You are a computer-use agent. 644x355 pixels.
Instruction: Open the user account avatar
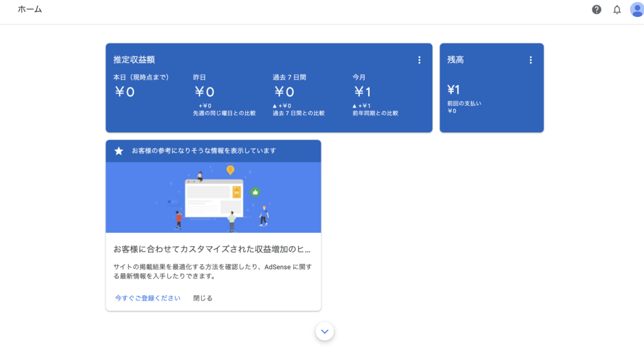[636, 9]
